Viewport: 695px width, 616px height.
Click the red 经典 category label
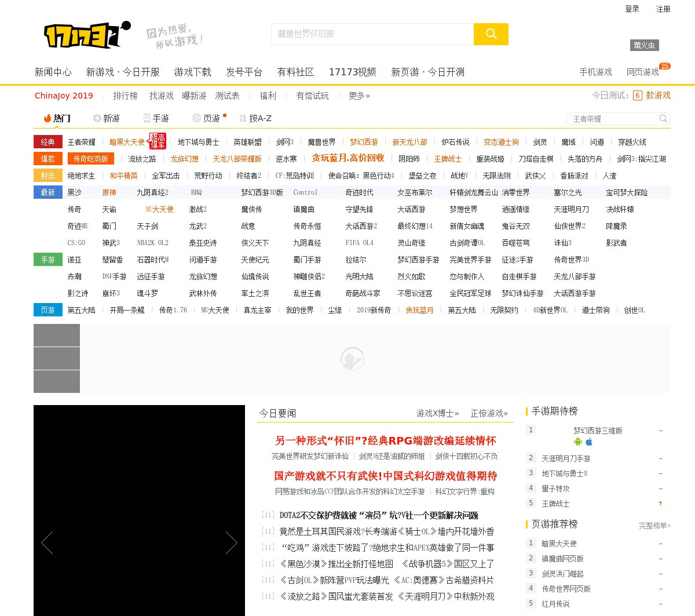tap(48, 142)
